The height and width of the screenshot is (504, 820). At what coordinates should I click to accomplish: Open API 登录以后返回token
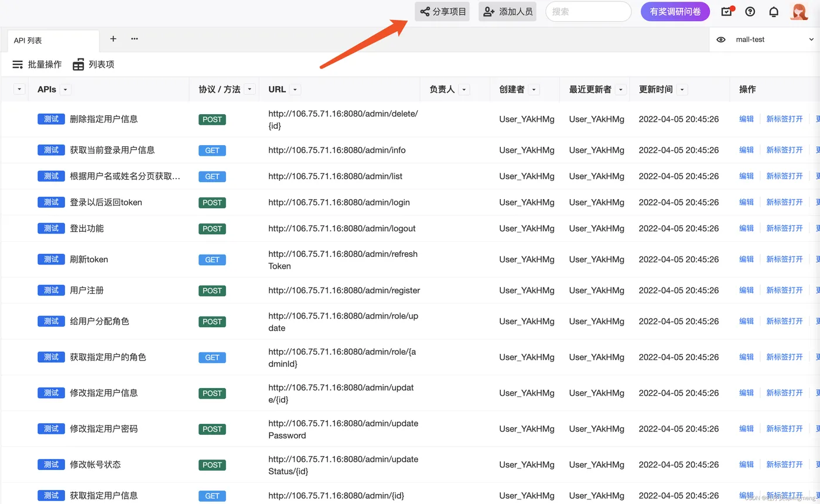[106, 202]
